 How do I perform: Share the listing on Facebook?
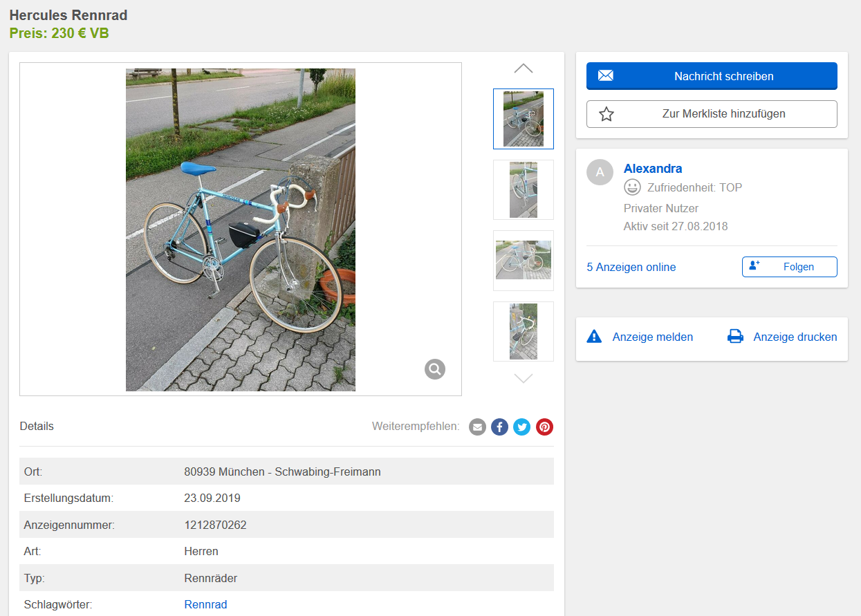tap(499, 427)
